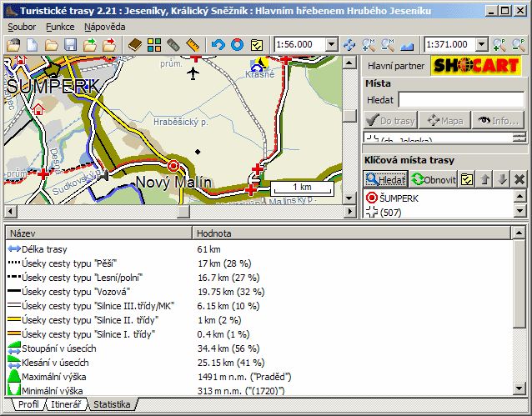Select the ruler measuring tool

(194, 44)
